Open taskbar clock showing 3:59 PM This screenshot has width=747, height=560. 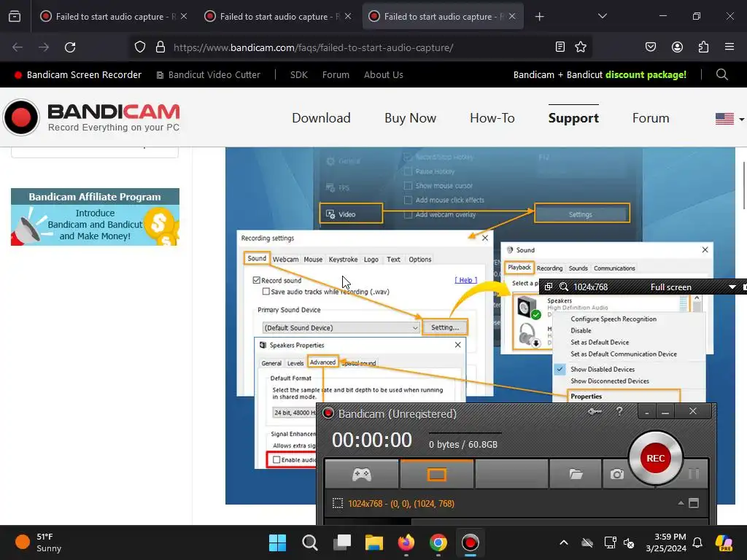point(667,542)
